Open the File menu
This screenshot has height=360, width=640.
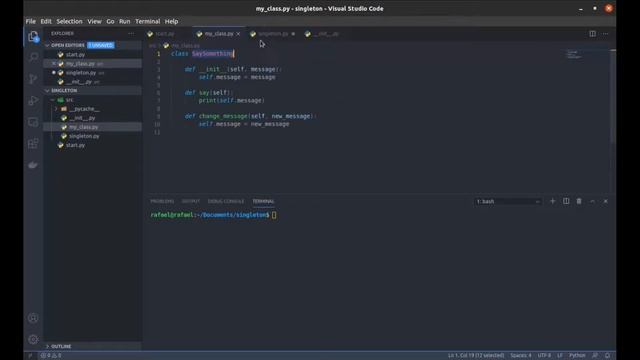[31, 21]
